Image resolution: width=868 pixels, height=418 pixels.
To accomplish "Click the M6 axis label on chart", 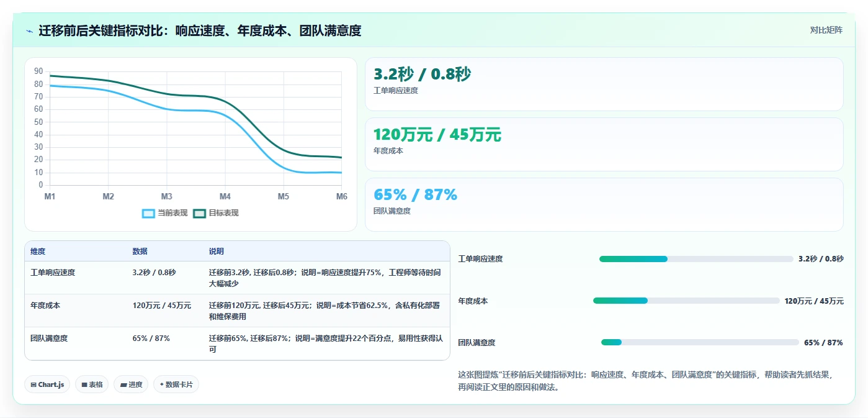I will [x=341, y=196].
